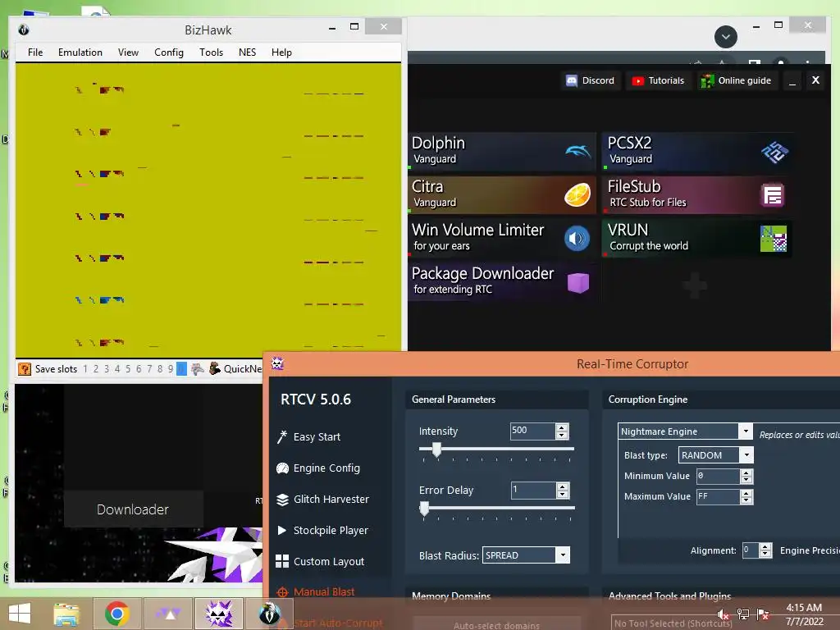This screenshot has width=840, height=630.
Task: Open Easy Start in RTCV sidebar
Action: pyautogui.click(x=308, y=437)
